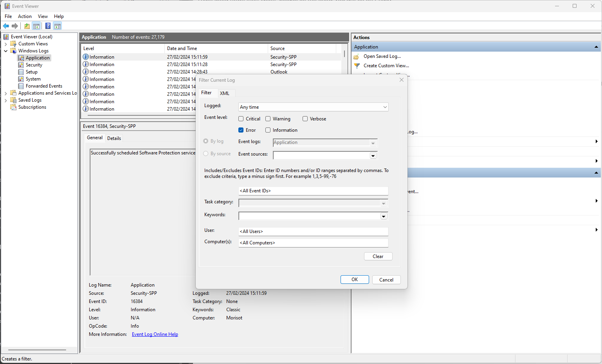The width and height of the screenshot is (602, 364).
Task: Open the Event sources dropdown arrow
Action: [373, 156]
